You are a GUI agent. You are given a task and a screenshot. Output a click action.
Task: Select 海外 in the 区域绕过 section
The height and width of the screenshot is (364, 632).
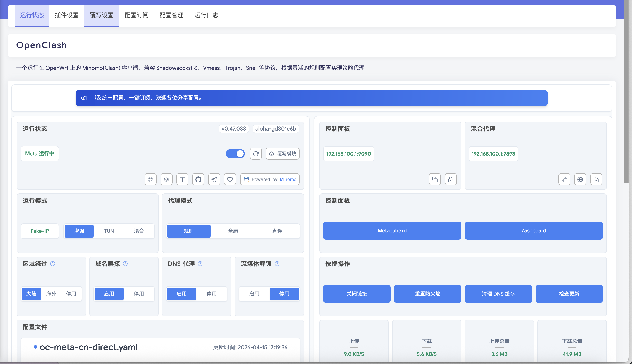coord(51,294)
